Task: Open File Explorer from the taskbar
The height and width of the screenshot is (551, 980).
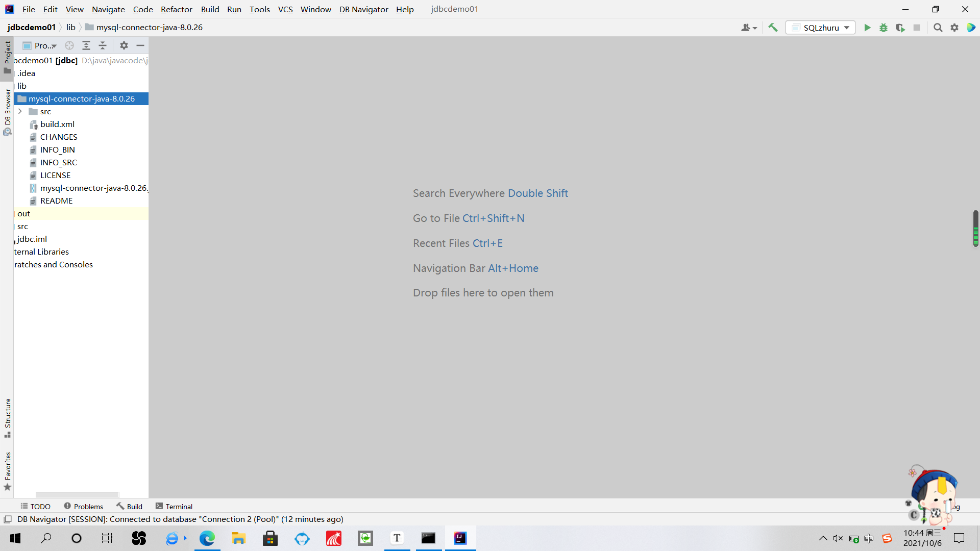Action: [238, 538]
